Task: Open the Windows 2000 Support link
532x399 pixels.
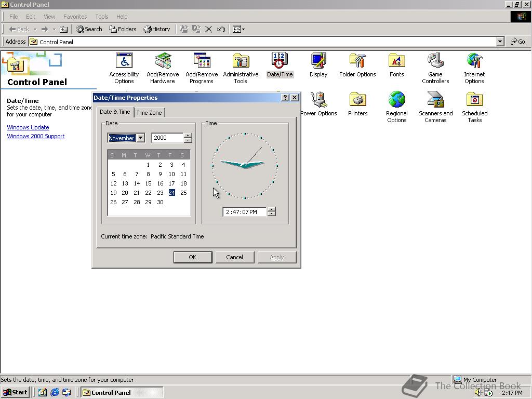Action: [36, 136]
